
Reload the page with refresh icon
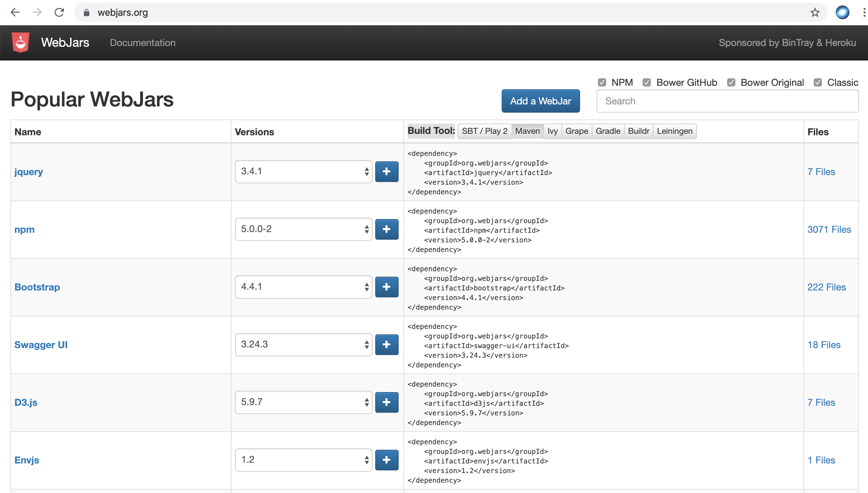(x=59, y=13)
